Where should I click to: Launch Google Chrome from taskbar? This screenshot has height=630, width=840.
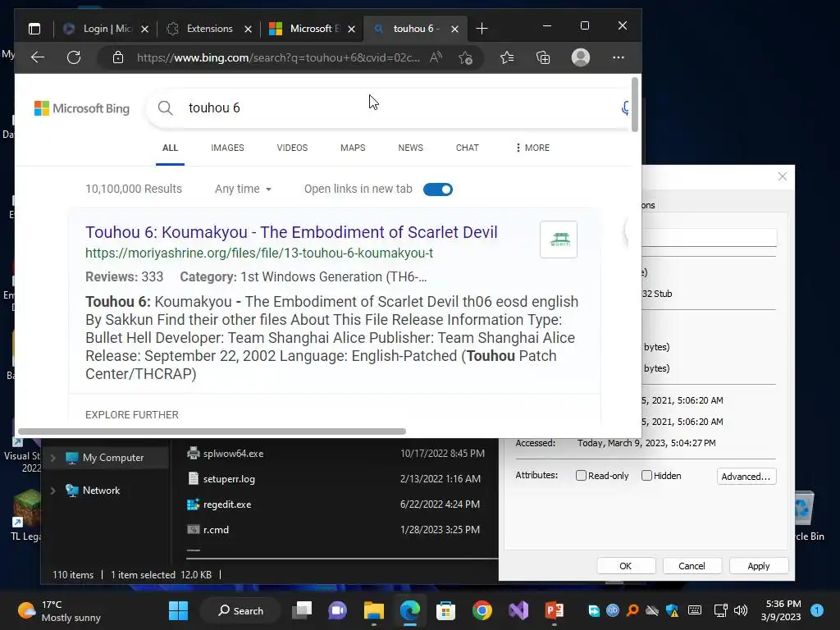coord(482,610)
